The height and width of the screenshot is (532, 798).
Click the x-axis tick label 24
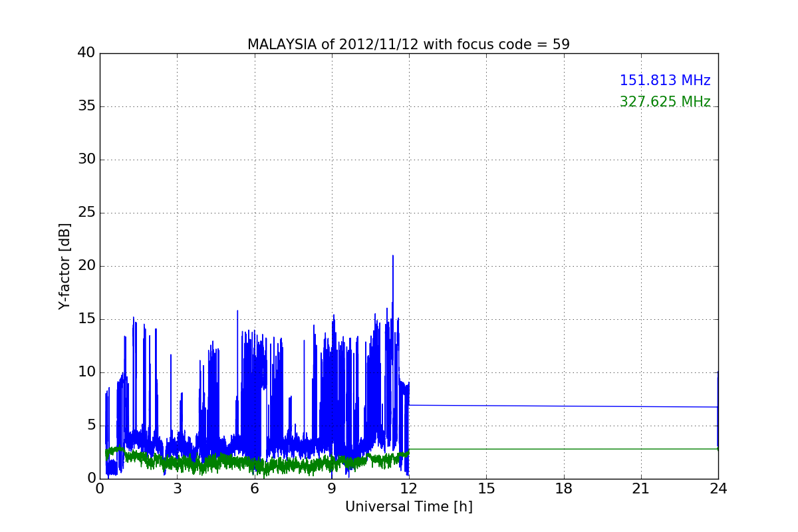pos(718,489)
